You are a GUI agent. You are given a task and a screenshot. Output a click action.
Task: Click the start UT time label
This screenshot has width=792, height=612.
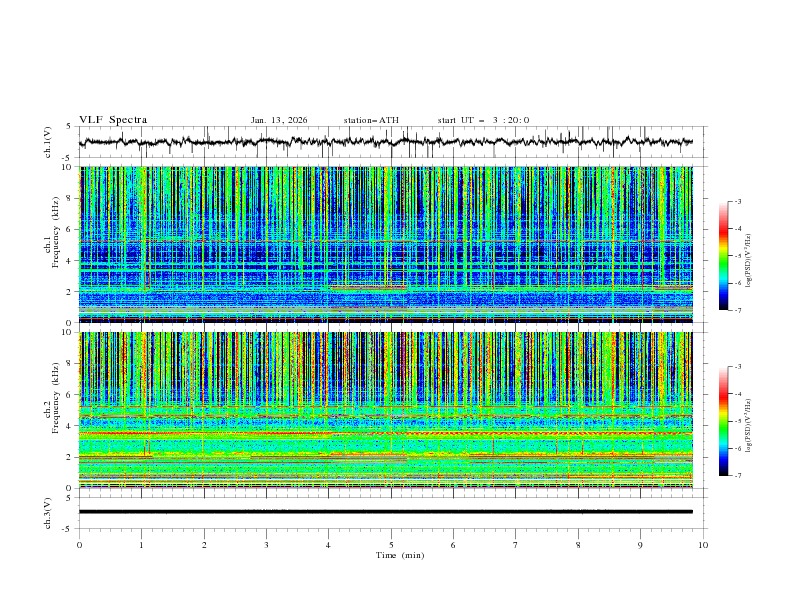tap(483, 120)
